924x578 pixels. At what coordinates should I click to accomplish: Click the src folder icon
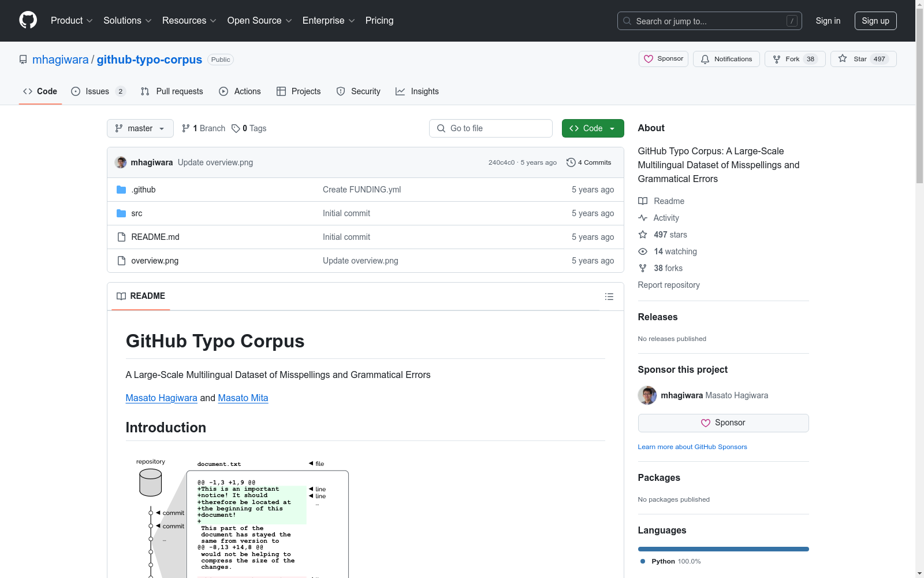(121, 213)
